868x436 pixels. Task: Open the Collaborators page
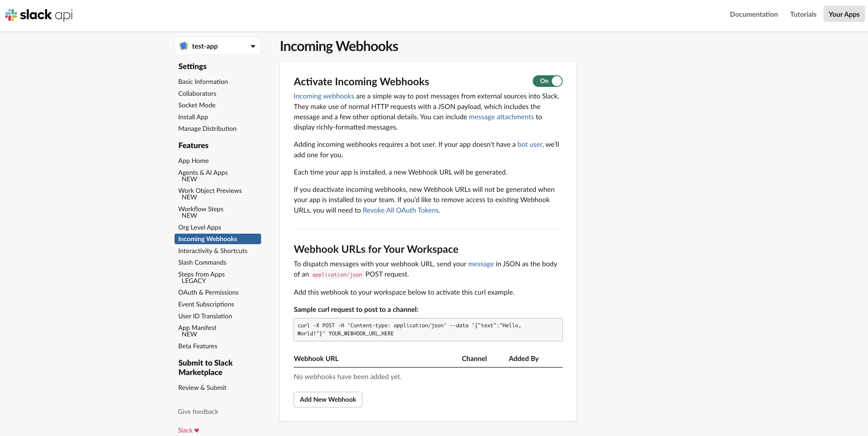pyautogui.click(x=197, y=93)
